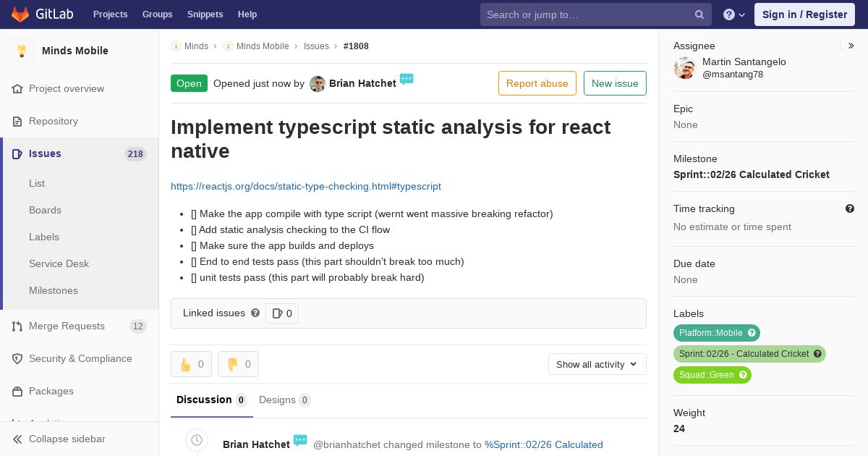
Task: Click the Platform::Mobile label help icon
Action: [x=752, y=333]
